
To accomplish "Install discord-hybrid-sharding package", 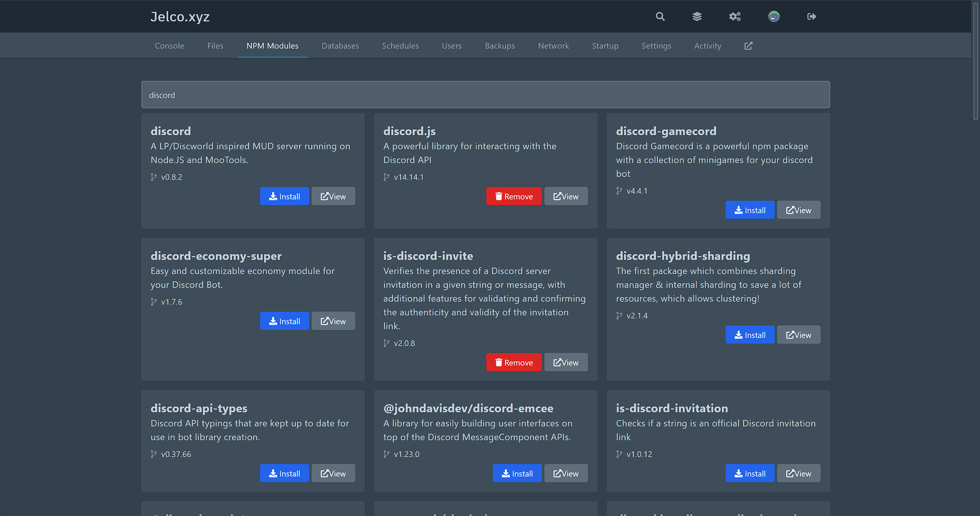I will (x=750, y=335).
